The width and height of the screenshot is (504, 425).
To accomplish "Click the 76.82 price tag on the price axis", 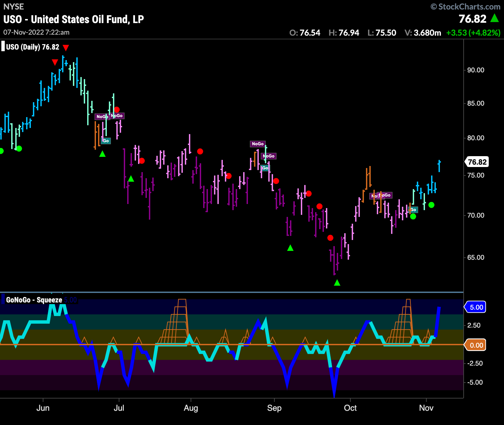I will tap(477, 162).
